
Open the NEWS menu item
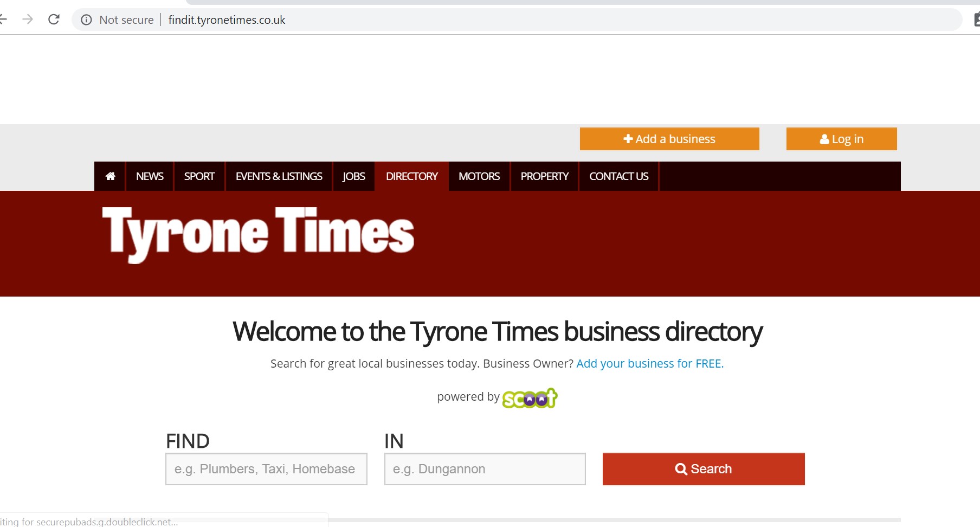tap(150, 176)
